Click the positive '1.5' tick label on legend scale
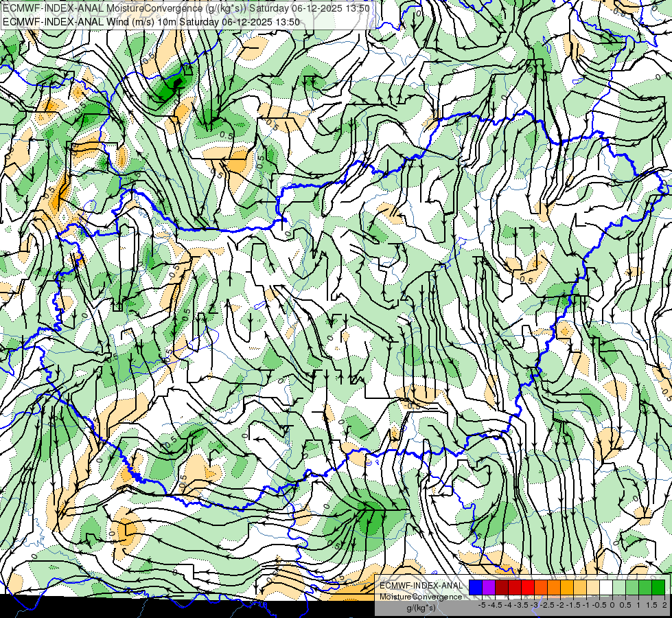 point(651,605)
